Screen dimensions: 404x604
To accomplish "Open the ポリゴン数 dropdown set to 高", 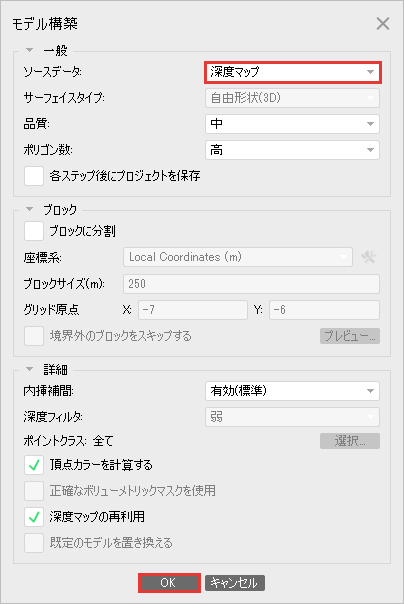I will [x=293, y=150].
